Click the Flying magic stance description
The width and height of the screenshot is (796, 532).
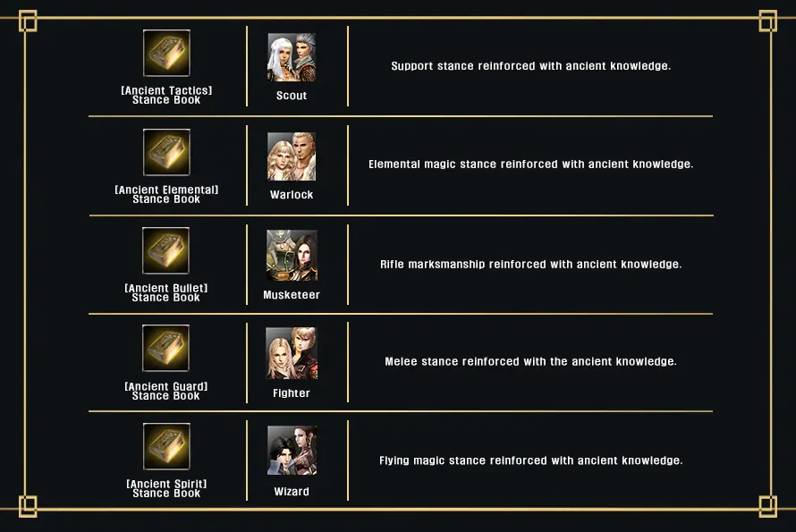(530, 460)
